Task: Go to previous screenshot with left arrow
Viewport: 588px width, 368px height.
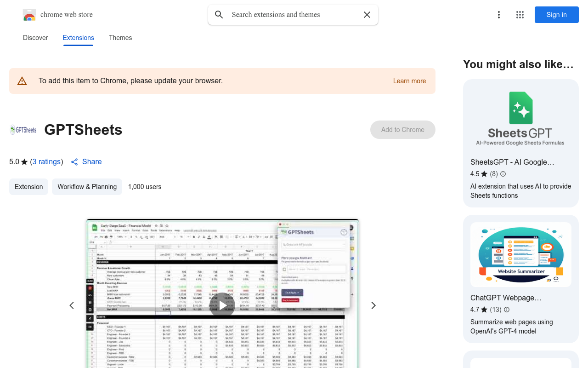Action: 72,305
